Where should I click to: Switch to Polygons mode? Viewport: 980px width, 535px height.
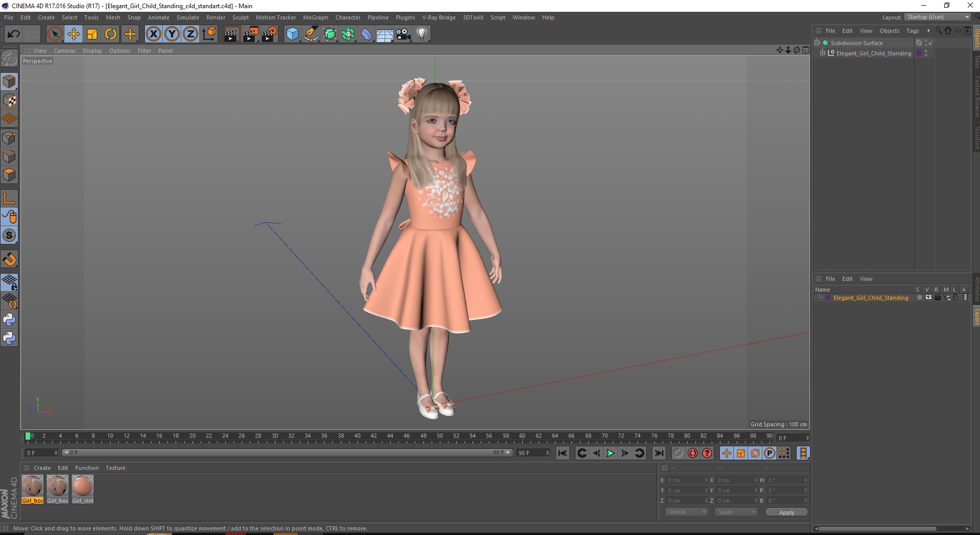click(x=9, y=175)
